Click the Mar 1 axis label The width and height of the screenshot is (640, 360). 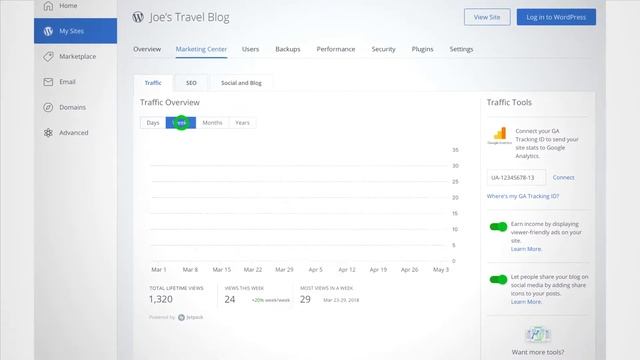click(x=159, y=270)
